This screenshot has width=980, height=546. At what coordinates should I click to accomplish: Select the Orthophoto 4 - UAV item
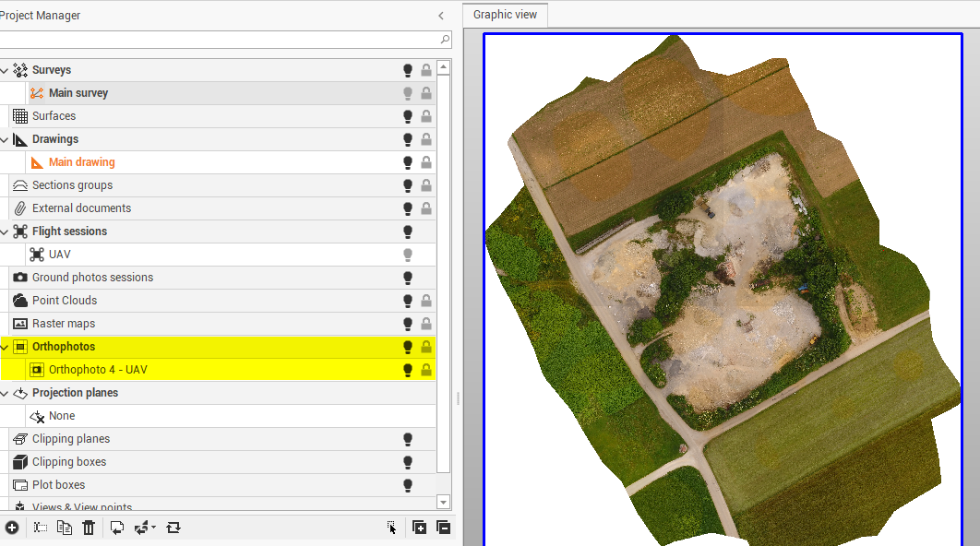click(x=98, y=370)
